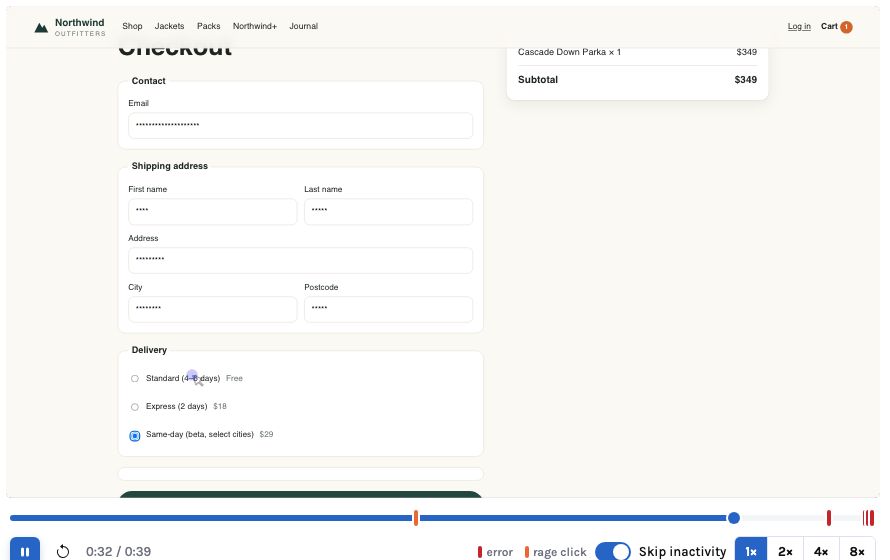This screenshot has width=890, height=560.
Task: Click the blue timeline playhead handle
Action: (x=734, y=518)
